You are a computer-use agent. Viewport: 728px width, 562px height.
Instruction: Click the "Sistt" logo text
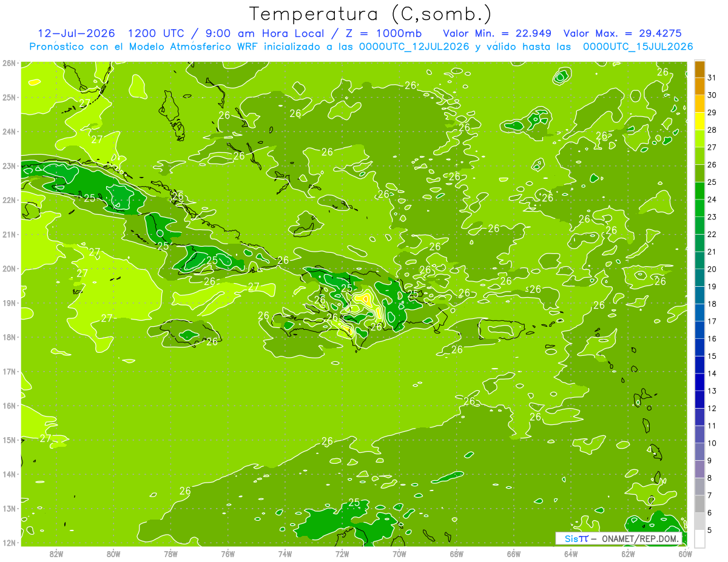click(576, 538)
